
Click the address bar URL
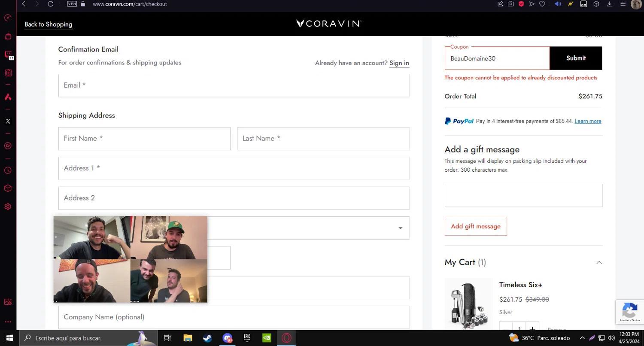tap(130, 4)
